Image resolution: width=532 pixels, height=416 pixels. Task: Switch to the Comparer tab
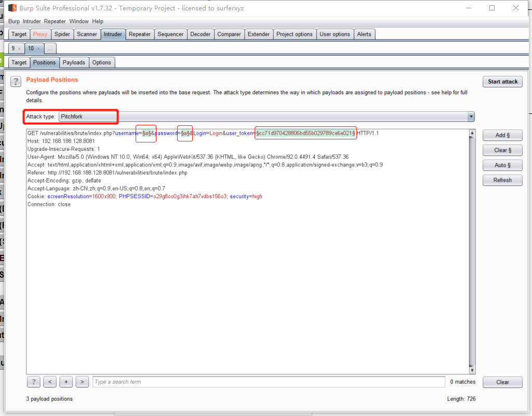point(229,34)
